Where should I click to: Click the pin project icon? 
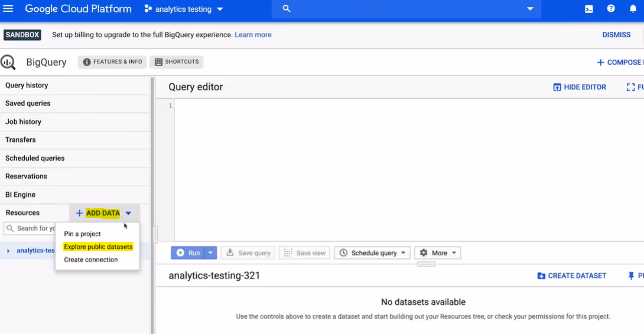631,276
